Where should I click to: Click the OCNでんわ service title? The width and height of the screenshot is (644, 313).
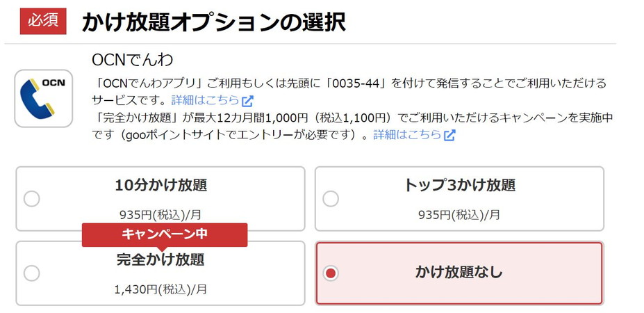click(132, 60)
